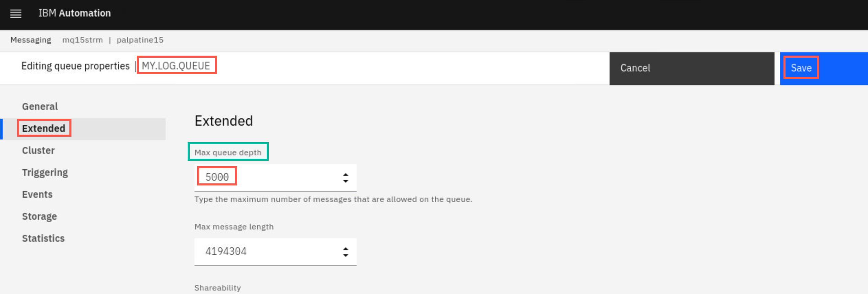Screen dimensions: 868x294
Task: Go to the Events section
Action: [x=37, y=194]
